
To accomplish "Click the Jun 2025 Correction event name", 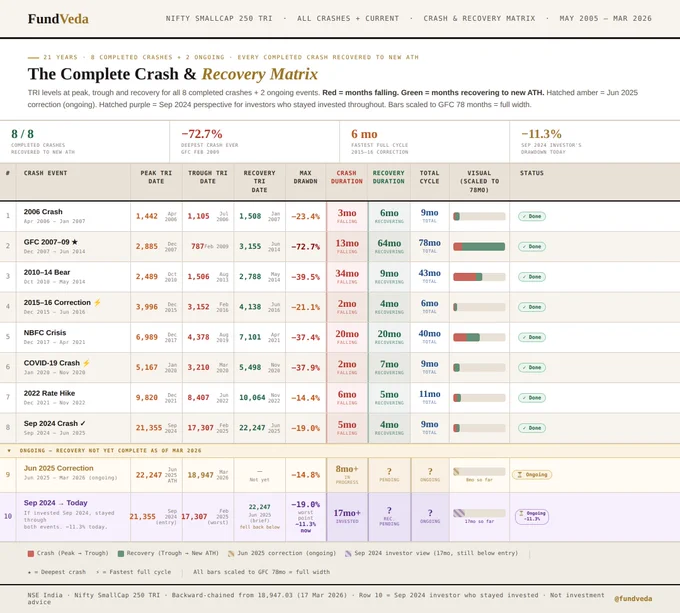I will tap(59, 468).
